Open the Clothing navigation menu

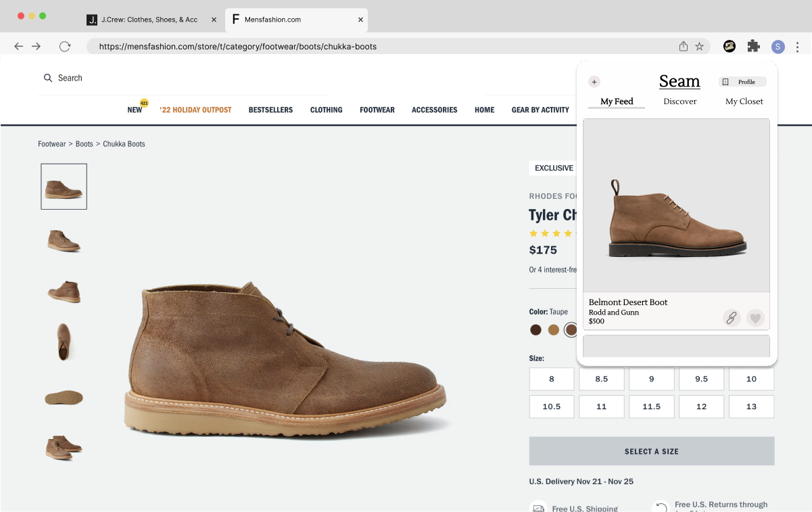point(327,110)
